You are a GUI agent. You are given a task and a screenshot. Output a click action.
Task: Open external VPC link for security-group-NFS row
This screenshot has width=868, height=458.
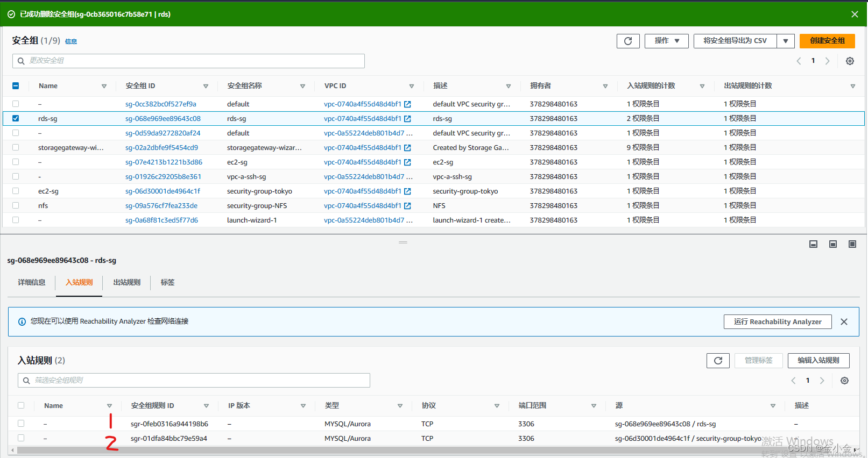(407, 206)
